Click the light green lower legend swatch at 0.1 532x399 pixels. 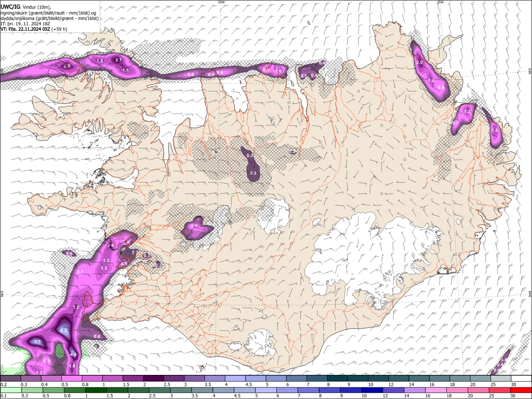coord(10,390)
